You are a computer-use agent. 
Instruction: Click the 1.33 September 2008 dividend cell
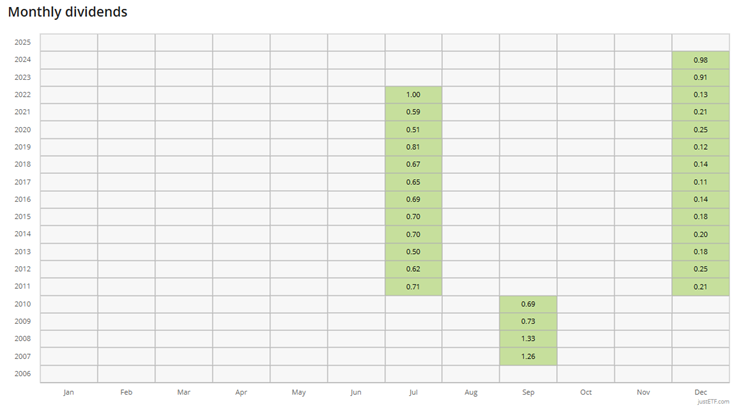[x=528, y=339]
